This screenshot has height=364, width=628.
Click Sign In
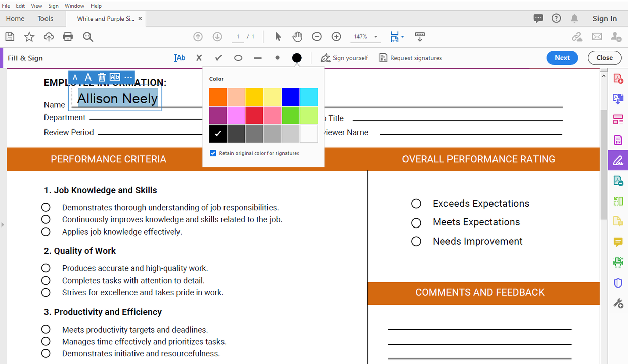(x=605, y=18)
